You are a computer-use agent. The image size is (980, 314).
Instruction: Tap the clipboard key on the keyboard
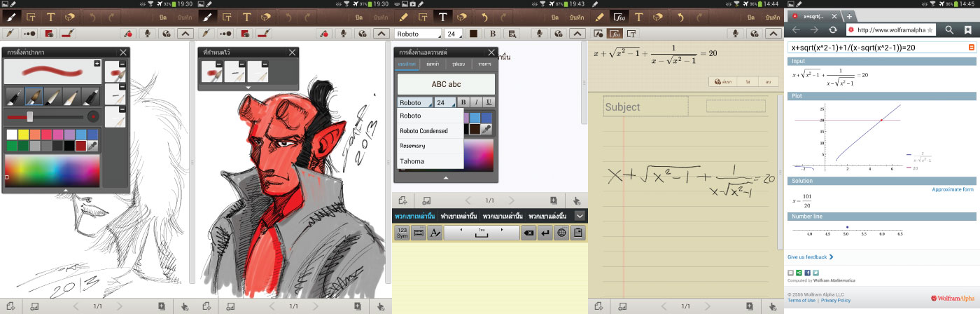pos(577,233)
